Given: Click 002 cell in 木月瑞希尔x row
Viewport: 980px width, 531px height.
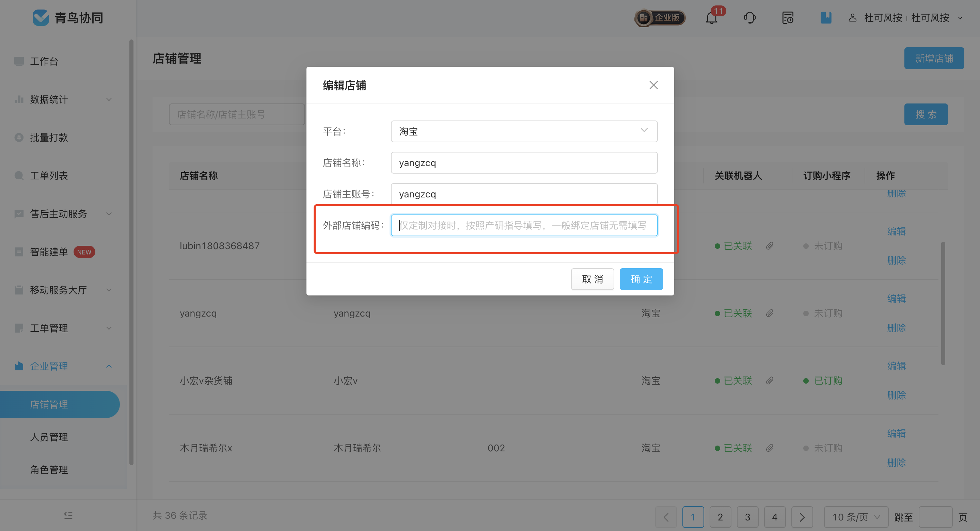Looking at the screenshot, I should [496, 448].
